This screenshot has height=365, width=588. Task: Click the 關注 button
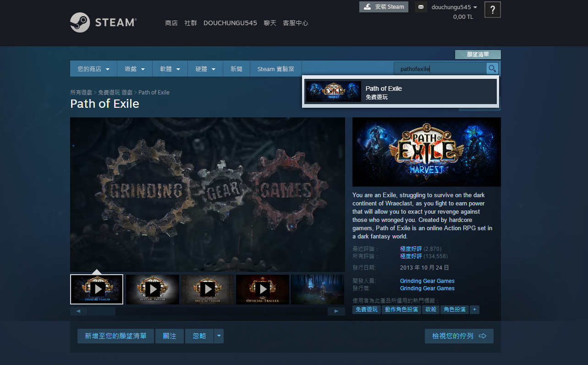click(x=170, y=336)
